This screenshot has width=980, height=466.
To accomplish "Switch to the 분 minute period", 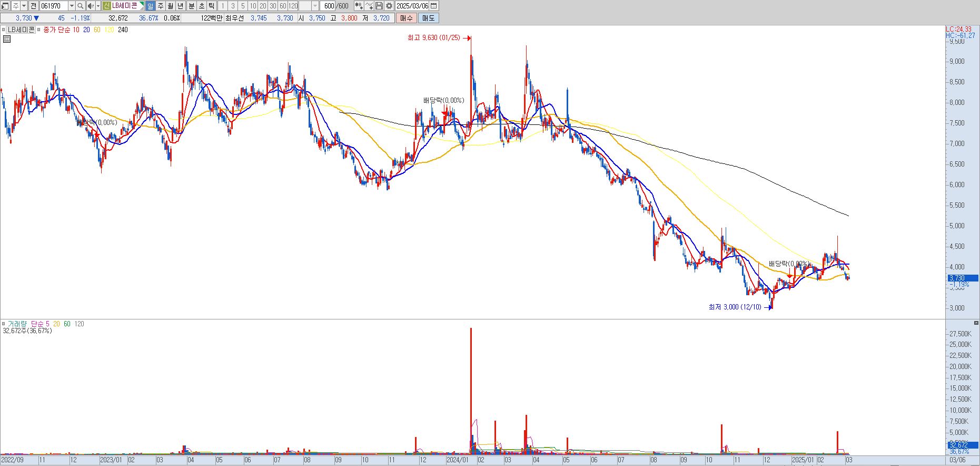I will coord(192,6).
